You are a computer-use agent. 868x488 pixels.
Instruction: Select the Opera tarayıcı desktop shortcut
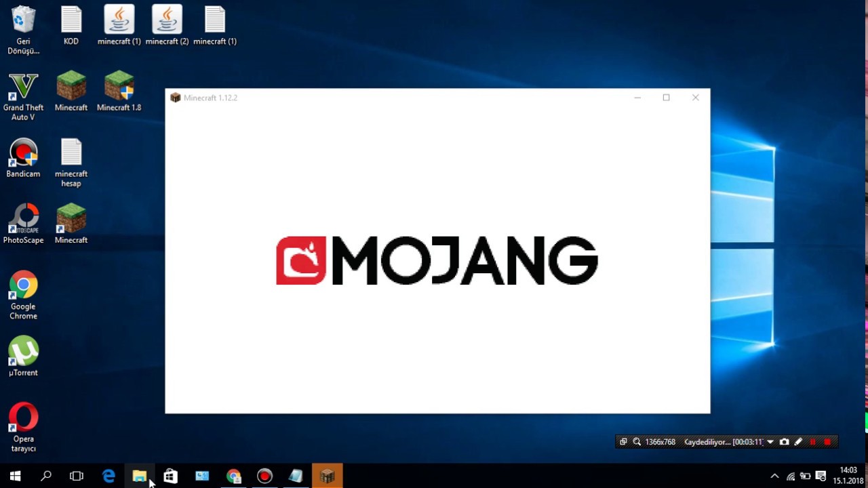pos(23,428)
